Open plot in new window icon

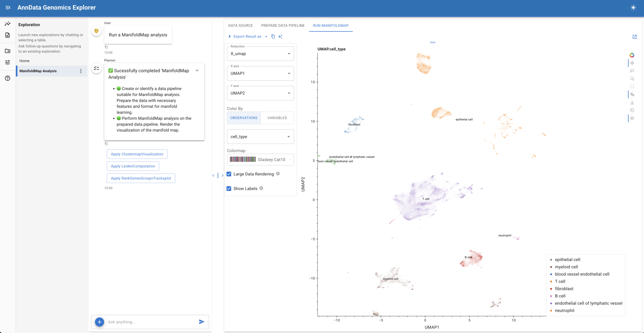[634, 37]
